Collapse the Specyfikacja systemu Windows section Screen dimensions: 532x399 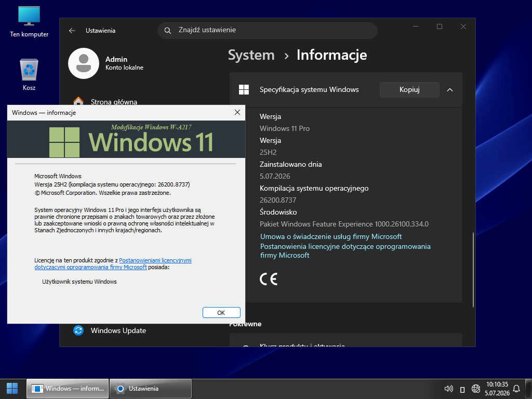[450, 90]
